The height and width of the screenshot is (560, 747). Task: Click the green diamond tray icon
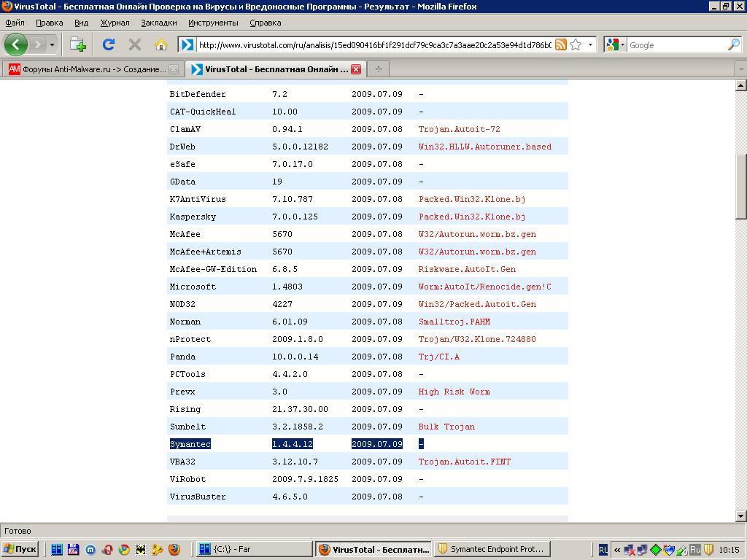[656, 550]
